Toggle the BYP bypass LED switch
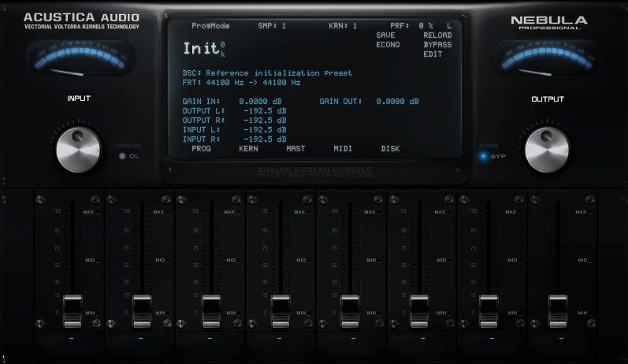 point(484,156)
